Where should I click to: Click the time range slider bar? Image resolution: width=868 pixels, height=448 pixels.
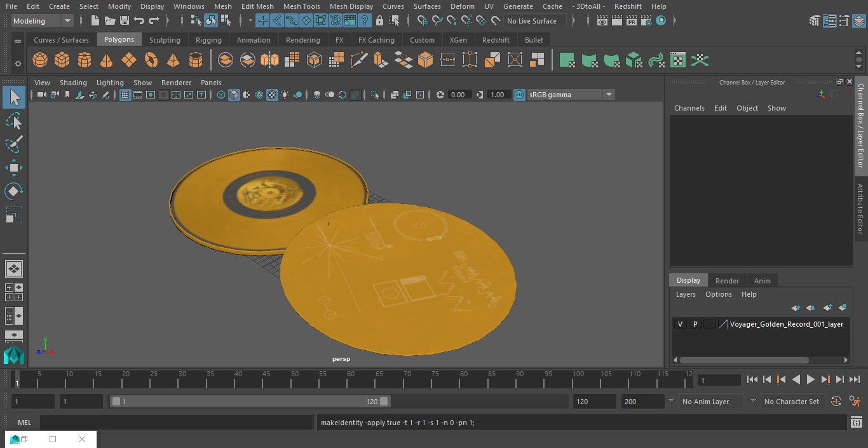point(250,402)
